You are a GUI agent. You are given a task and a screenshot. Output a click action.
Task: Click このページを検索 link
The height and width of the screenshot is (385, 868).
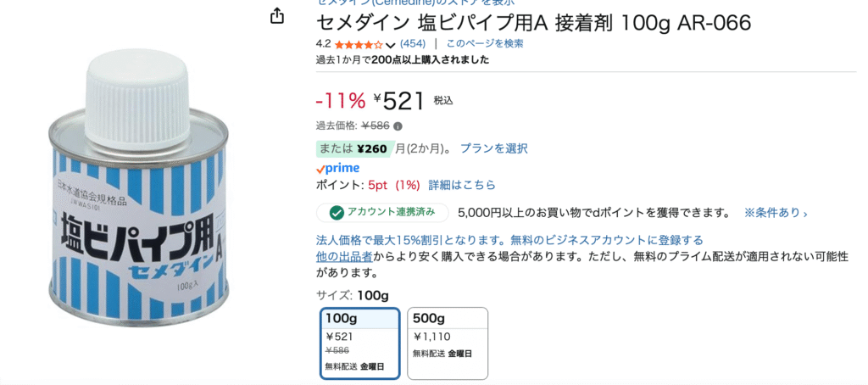point(485,44)
